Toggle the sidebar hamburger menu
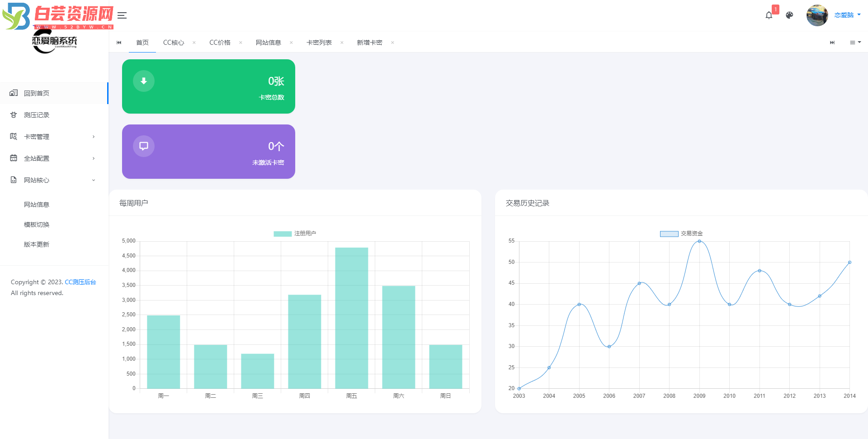The width and height of the screenshot is (868, 439). [x=122, y=15]
